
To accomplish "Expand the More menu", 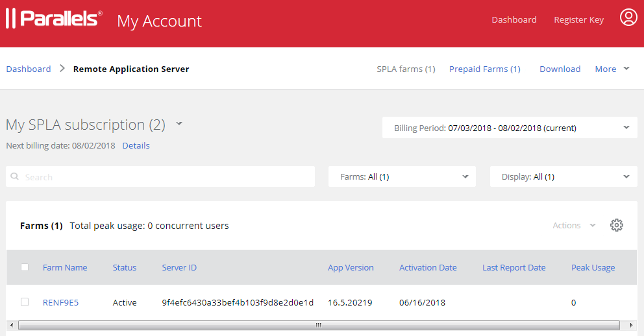I will [x=612, y=69].
